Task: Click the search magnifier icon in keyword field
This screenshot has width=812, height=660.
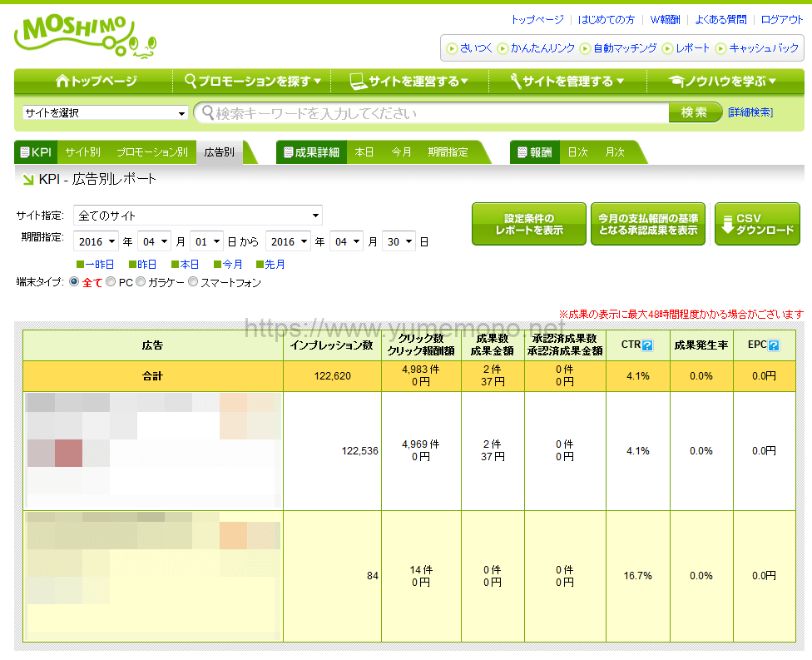Action: pos(205,112)
